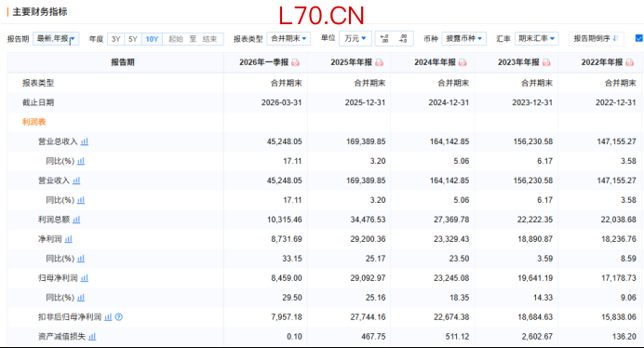
Task: Toggle the blue checkbox at toolbar end
Action: pos(639,38)
